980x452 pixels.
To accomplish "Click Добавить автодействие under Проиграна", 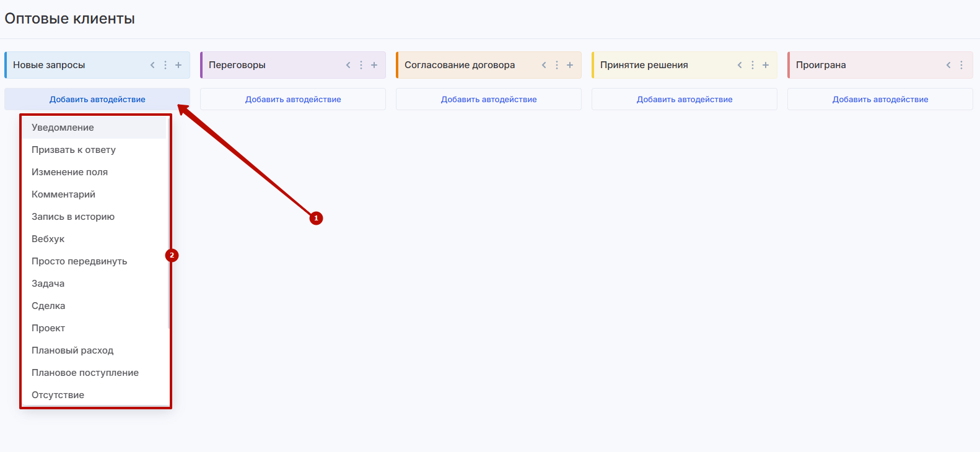I will 880,99.
